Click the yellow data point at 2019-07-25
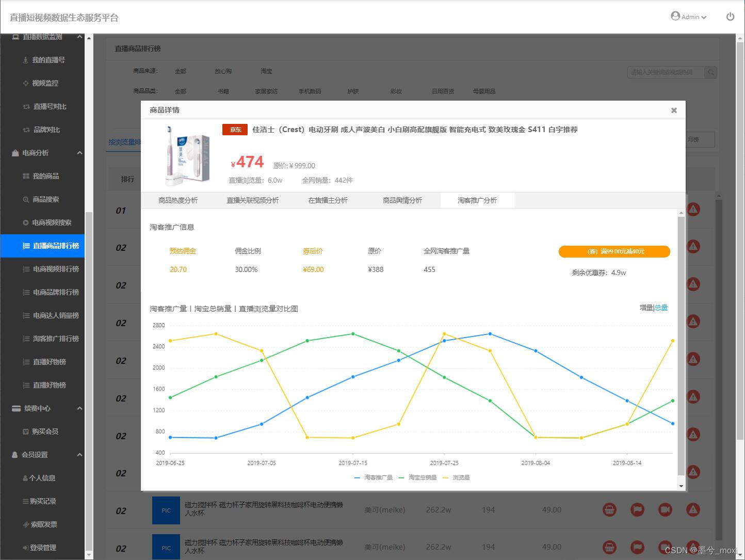Image resolution: width=745 pixels, height=560 pixels. coord(444,334)
